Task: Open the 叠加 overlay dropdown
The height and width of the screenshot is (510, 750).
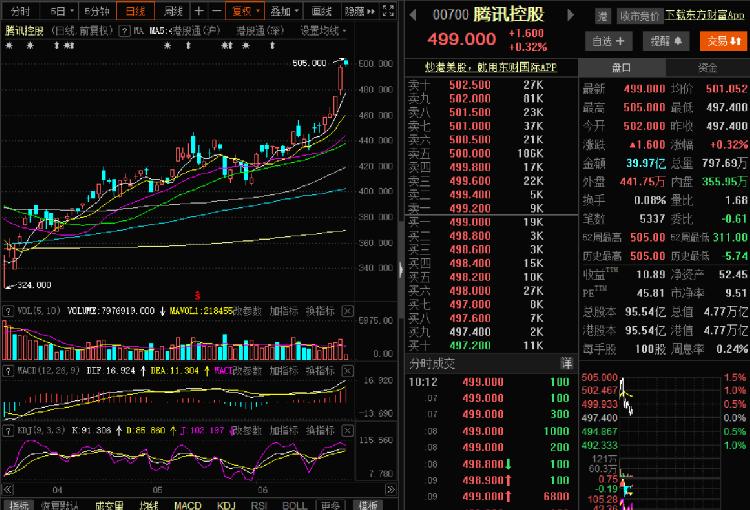Action: (x=284, y=11)
